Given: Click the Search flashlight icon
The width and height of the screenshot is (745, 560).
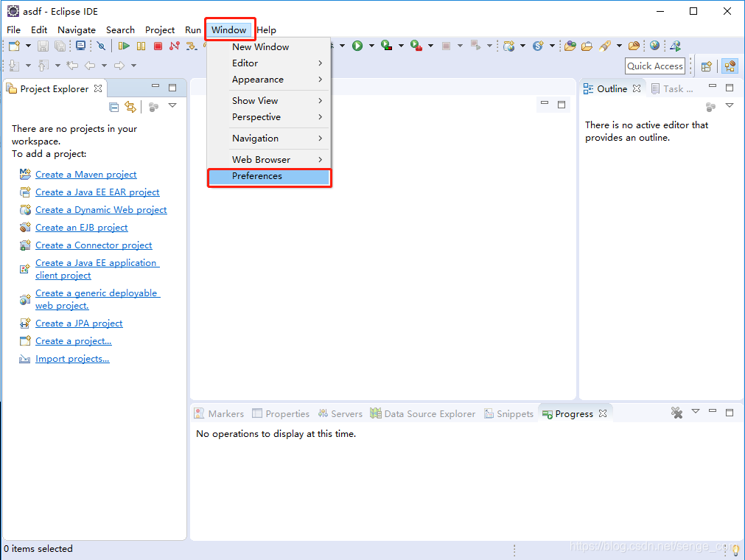Looking at the screenshot, I should pos(605,46).
